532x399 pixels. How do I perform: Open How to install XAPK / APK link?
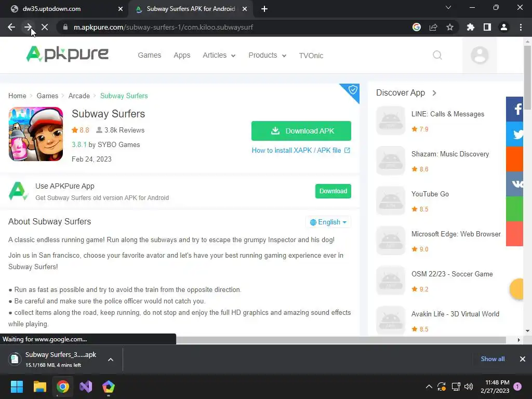point(301,150)
